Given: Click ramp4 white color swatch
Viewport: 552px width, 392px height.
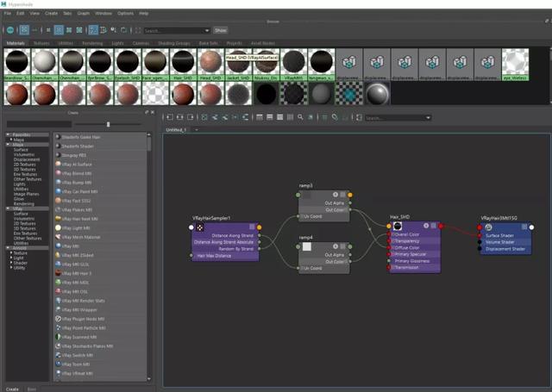Looking at the screenshot, I should [307, 246].
